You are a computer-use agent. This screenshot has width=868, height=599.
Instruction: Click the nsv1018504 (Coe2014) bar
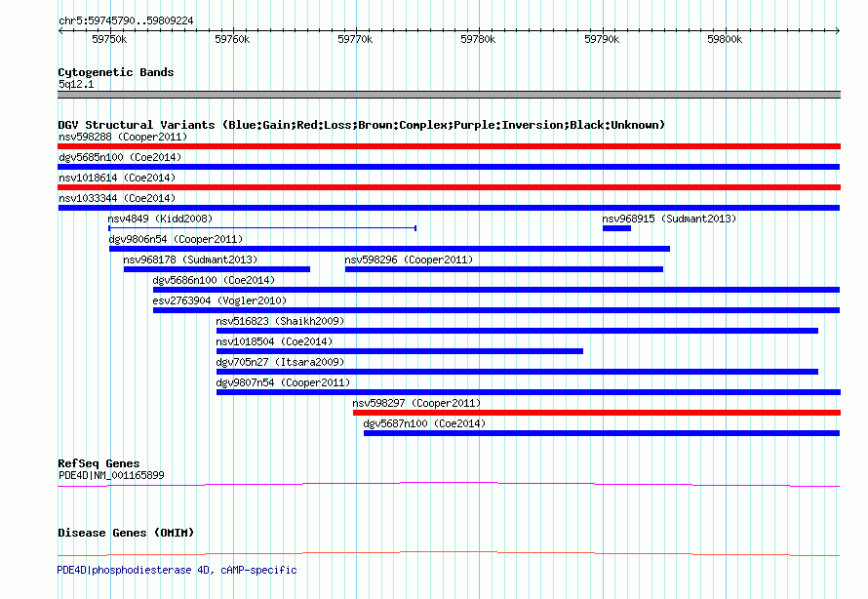coord(400,351)
